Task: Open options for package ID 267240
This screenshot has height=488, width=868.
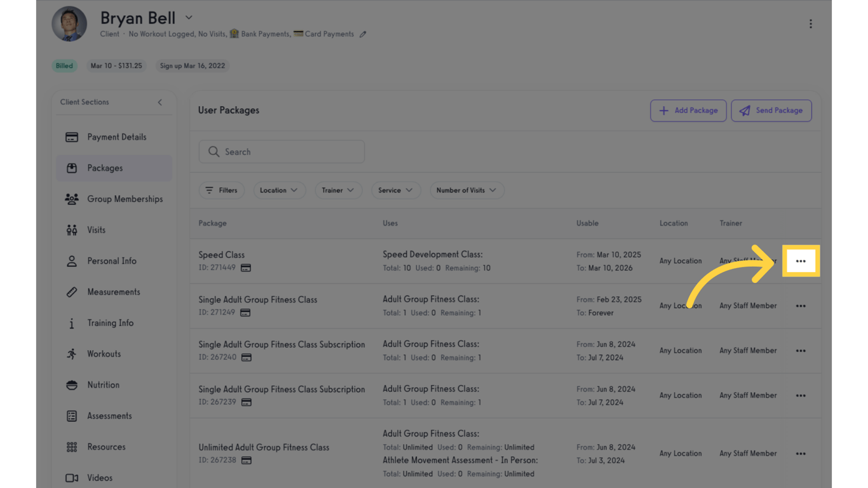Action: [x=801, y=351]
